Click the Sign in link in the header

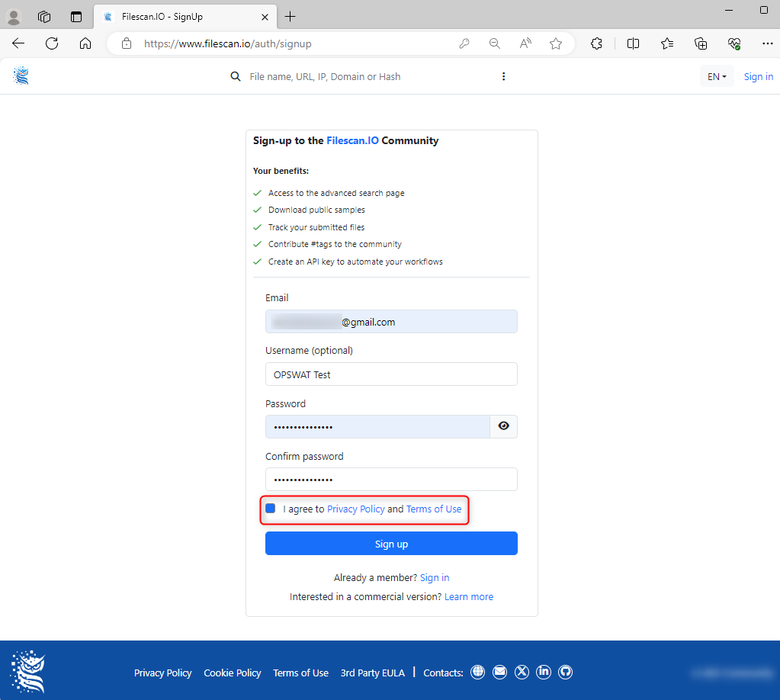coord(758,76)
